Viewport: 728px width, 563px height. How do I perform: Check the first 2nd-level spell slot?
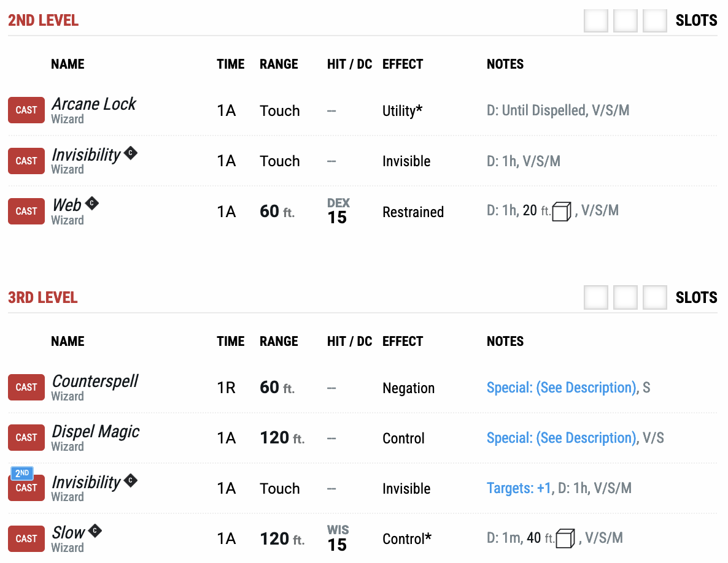596,21
